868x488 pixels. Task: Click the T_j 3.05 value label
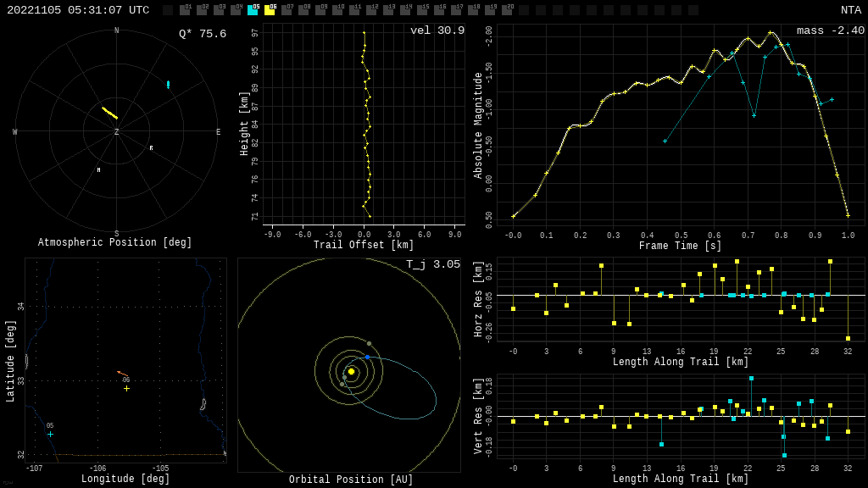point(432,265)
